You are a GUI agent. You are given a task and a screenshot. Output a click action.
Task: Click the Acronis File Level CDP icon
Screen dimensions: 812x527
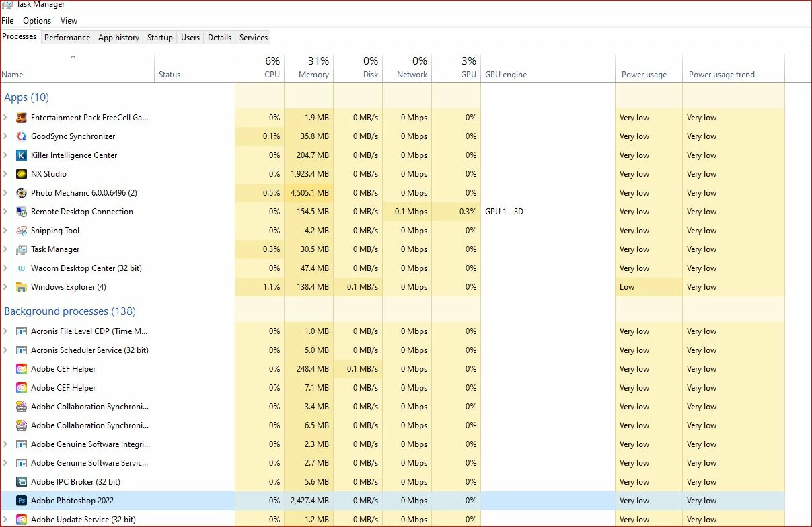click(x=21, y=331)
